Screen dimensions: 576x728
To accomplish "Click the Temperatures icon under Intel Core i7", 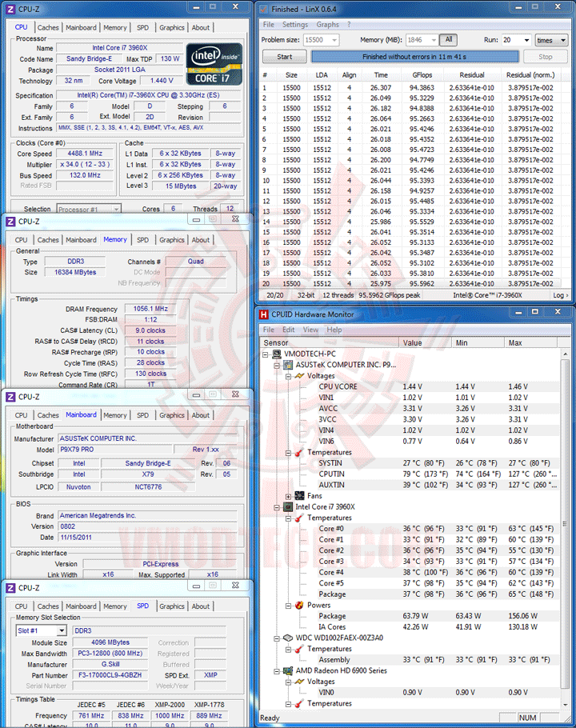I will tap(299, 518).
